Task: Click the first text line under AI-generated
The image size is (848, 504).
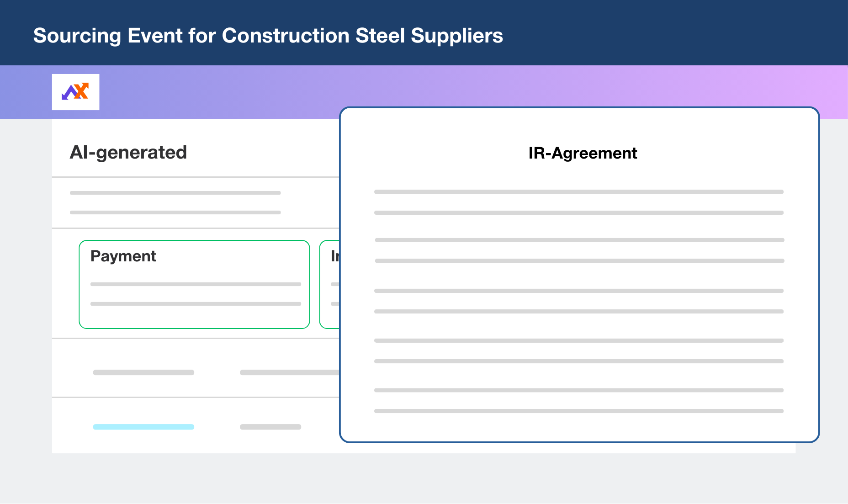Action: pos(175,193)
